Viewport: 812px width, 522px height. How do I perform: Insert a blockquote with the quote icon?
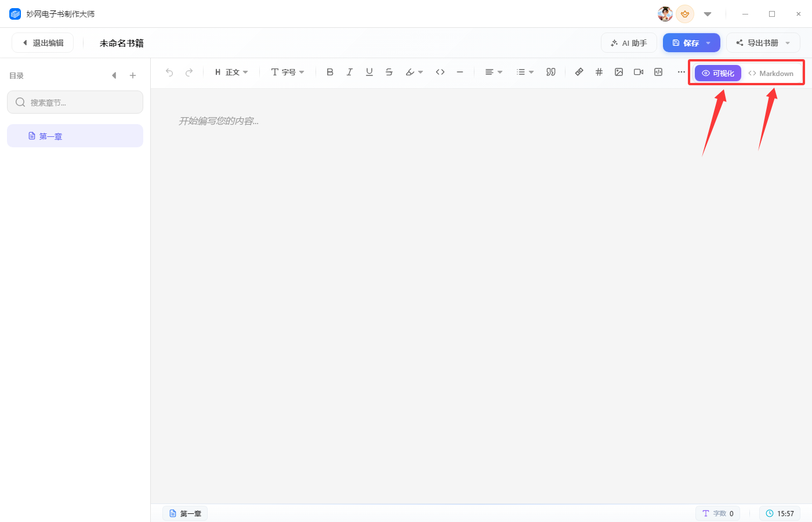(x=551, y=72)
